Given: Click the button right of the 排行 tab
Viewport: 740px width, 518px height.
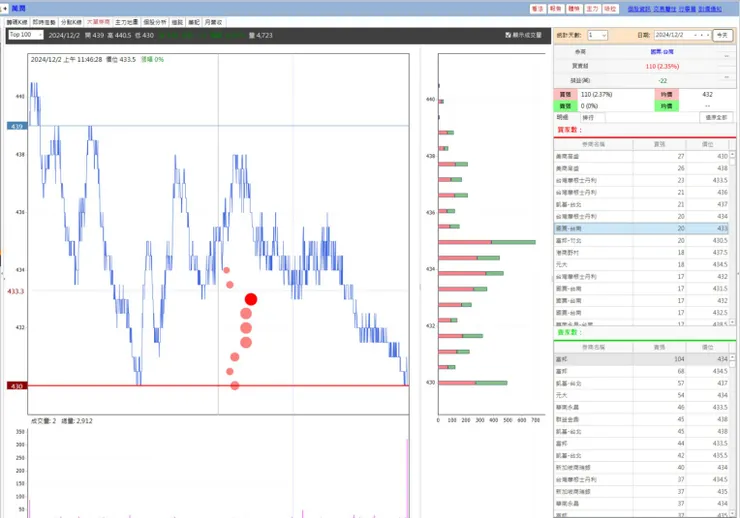Looking at the screenshot, I should click(x=716, y=117).
